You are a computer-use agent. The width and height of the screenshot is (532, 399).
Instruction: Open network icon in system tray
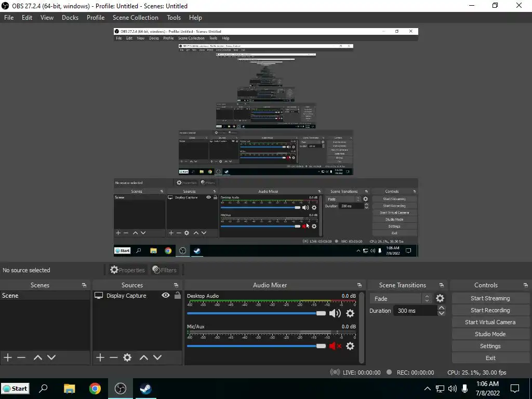[x=440, y=389]
